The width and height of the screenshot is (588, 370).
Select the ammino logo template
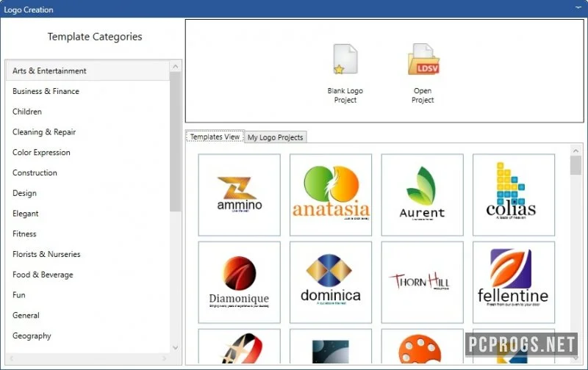(x=240, y=195)
